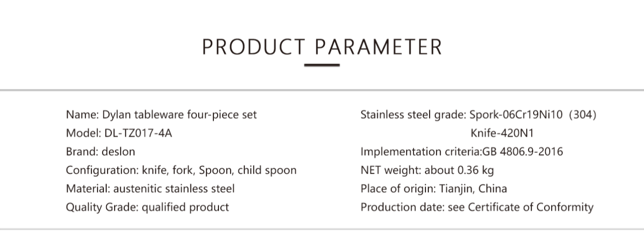The image size is (644, 246).
Task: Click the Model: DL-TZ017-4A text
Action: (x=120, y=133)
